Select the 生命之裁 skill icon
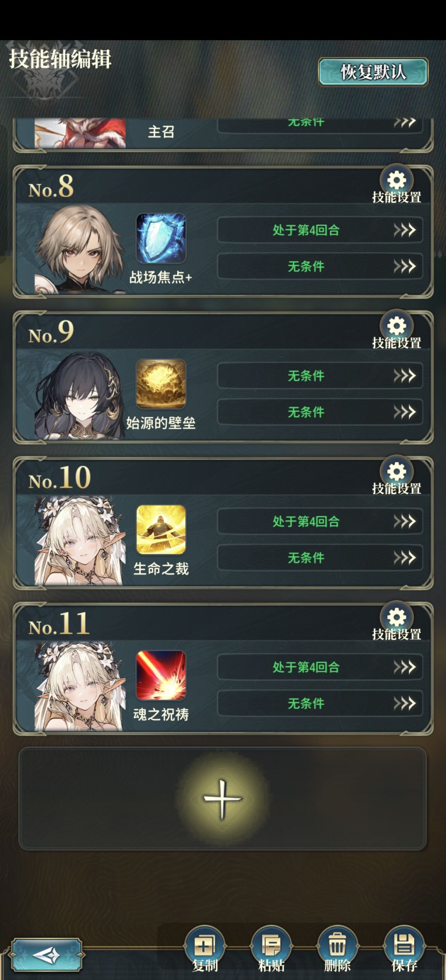446x980 pixels. pyautogui.click(x=161, y=530)
